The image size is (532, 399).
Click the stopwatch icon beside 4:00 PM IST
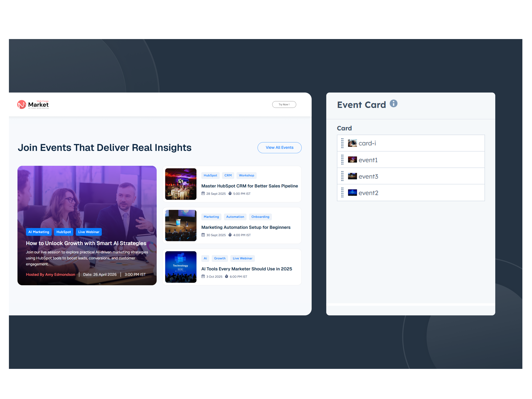[x=230, y=235]
